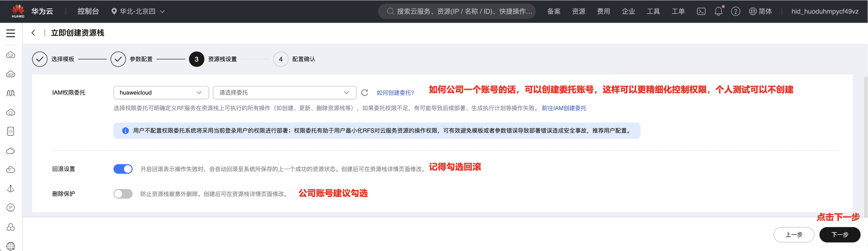
Task: Open the 简体 language selector
Action: click(x=761, y=12)
